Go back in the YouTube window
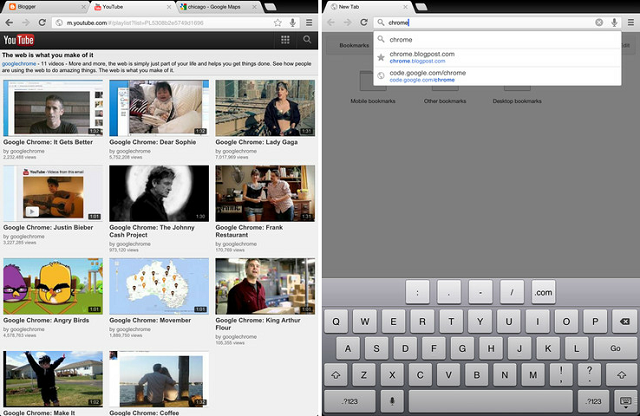640x416 pixels. pyautogui.click(x=9, y=23)
